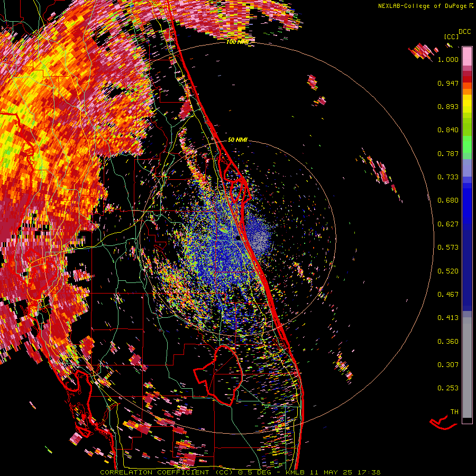The width and height of the screenshot is (476, 476).
Task: Click the [CC] legend header
Action: coord(452,36)
